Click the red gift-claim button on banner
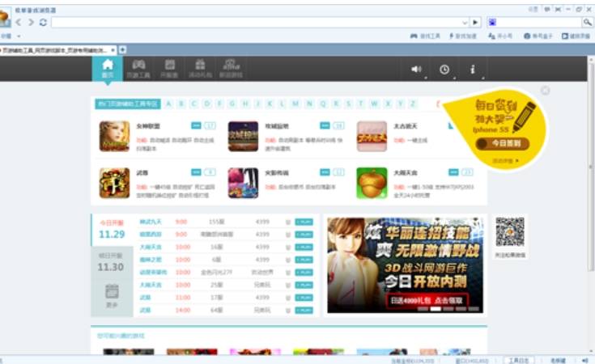 tap(427, 300)
